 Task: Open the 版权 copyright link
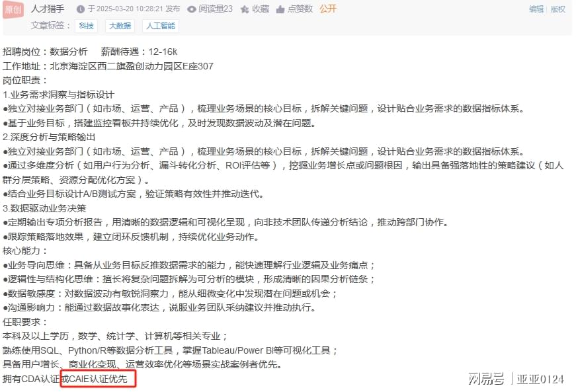[557, 9]
